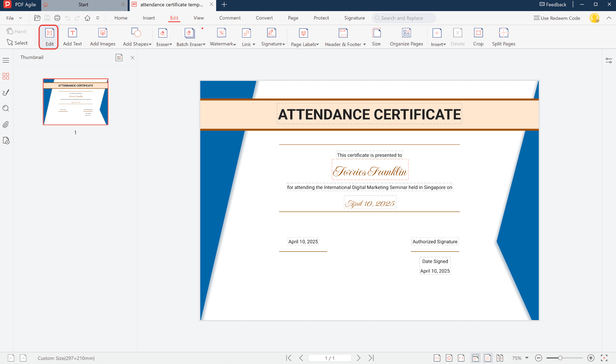Open the search icon in the left sidebar
This screenshot has width=616, height=364.
click(6, 108)
